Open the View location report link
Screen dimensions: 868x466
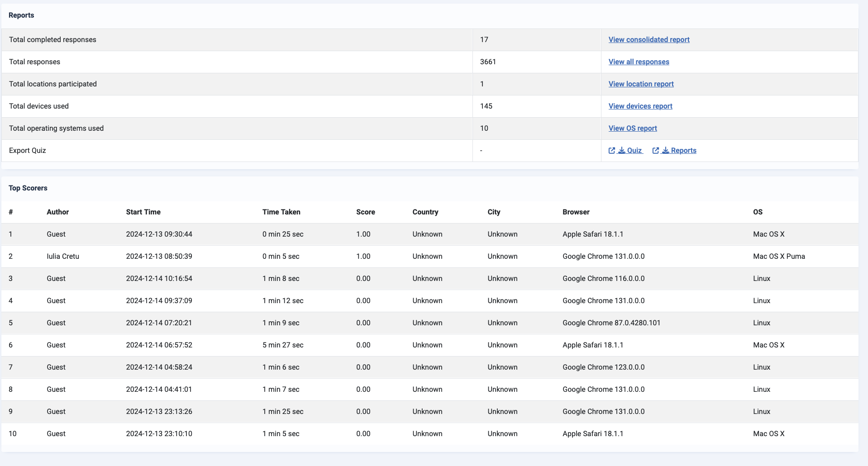pos(641,84)
